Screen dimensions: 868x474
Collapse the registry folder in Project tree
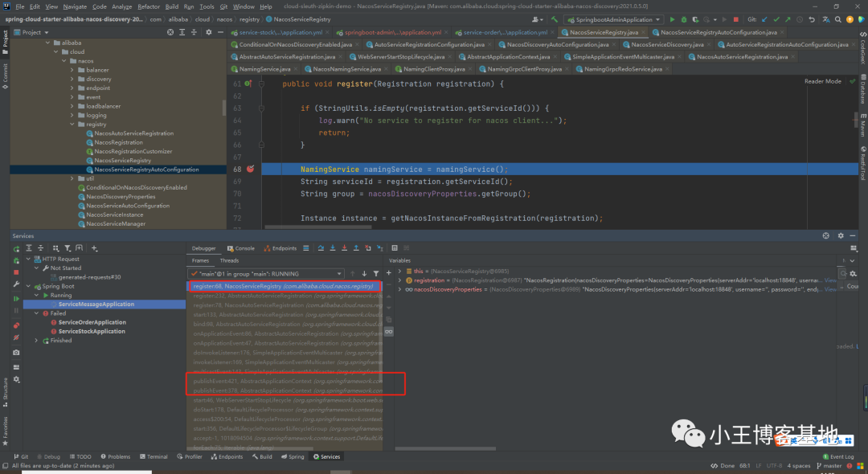pos(72,125)
